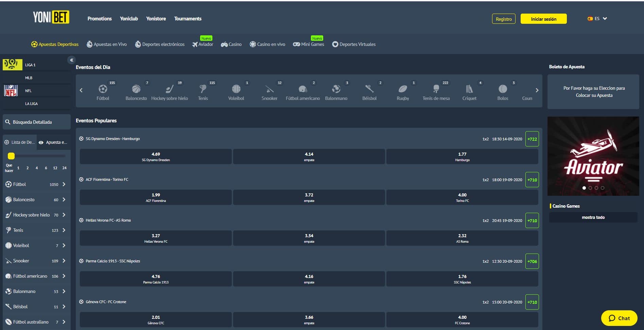Open the Chat support bubble

point(619,318)
